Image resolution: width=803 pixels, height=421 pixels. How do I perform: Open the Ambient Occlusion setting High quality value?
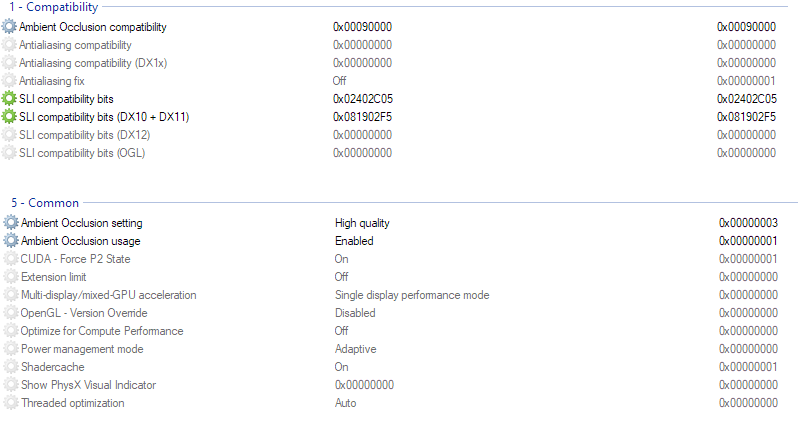click(362, 223)
